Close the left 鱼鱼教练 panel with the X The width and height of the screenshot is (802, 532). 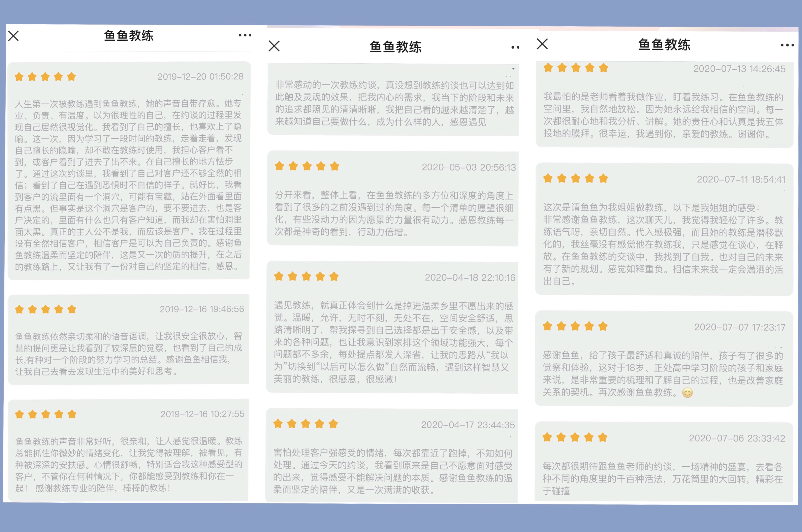(13, 36)
